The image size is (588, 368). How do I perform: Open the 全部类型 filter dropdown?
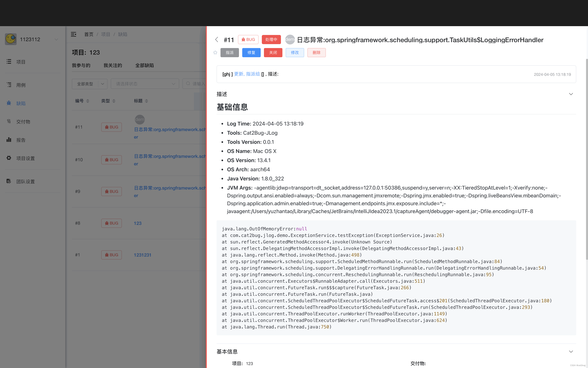coord(90,84)
